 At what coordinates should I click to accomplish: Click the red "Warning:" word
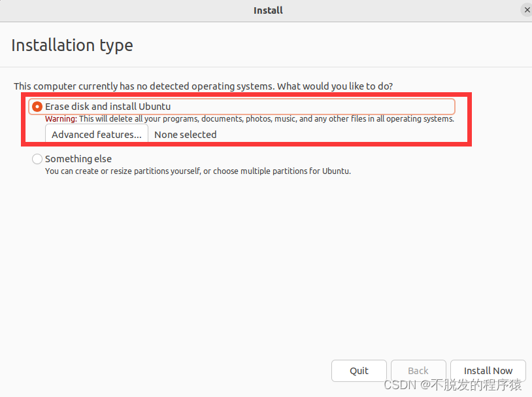click(61, 119)
